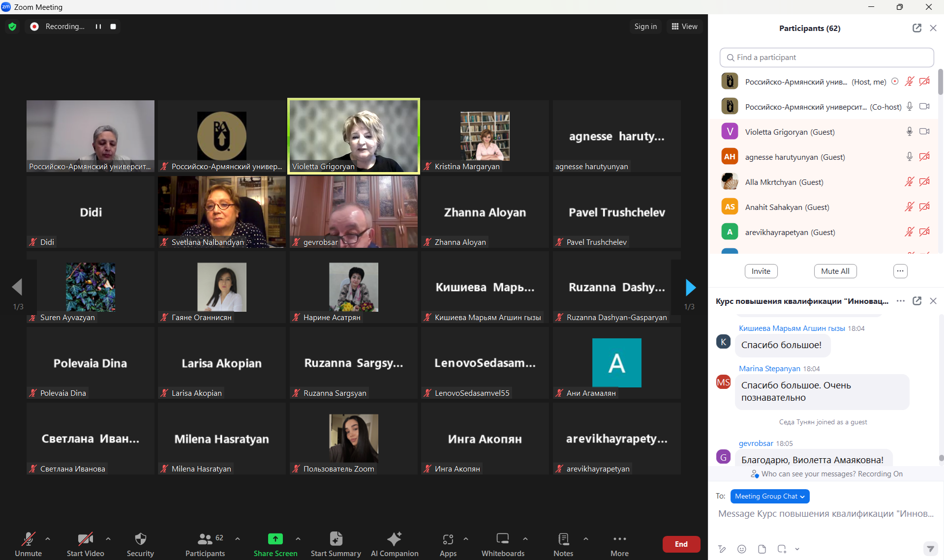
Task: Pause the recording
Action: (98, 27)
